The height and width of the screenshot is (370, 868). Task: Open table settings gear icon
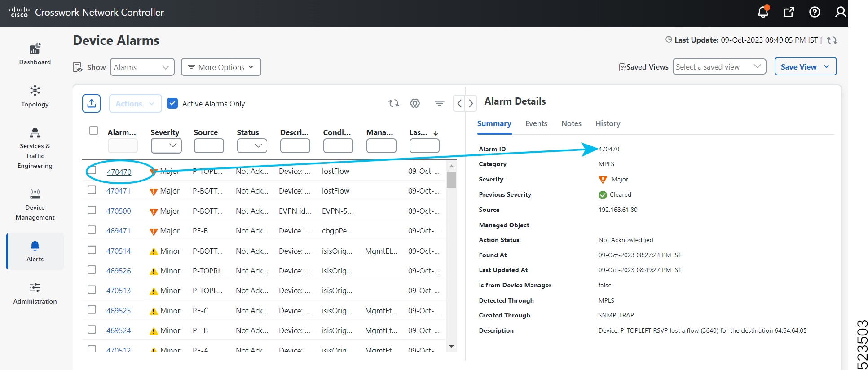pyautogui.click(x=415, y=104)
